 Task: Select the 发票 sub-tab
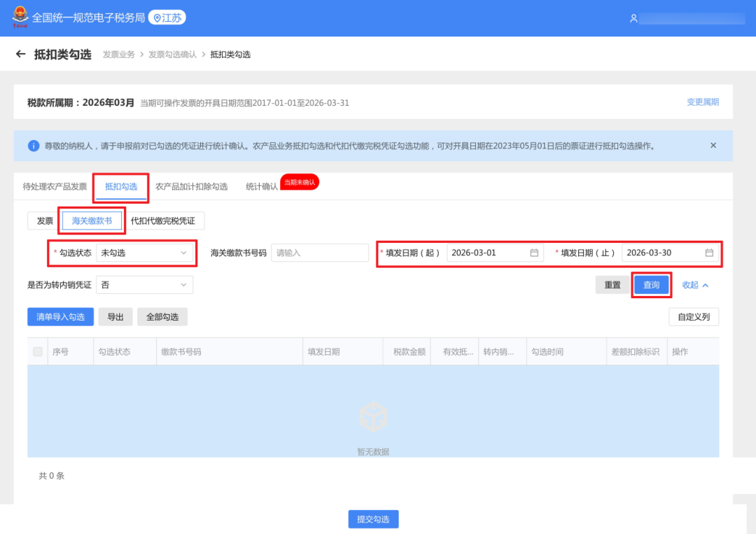45,220
